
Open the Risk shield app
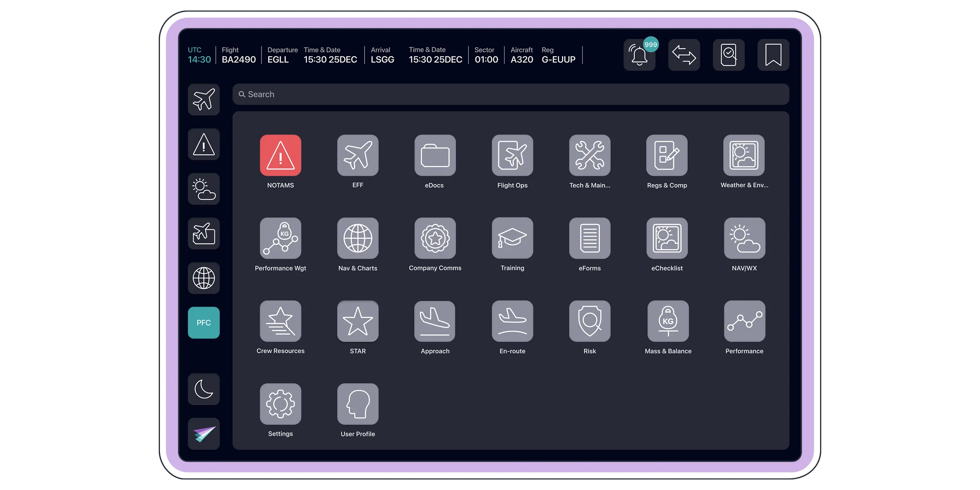[590, 321]
